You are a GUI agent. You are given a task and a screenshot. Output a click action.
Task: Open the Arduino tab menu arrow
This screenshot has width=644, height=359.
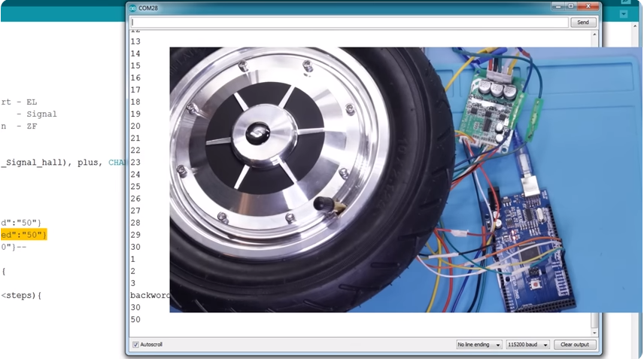click(624, 14)
